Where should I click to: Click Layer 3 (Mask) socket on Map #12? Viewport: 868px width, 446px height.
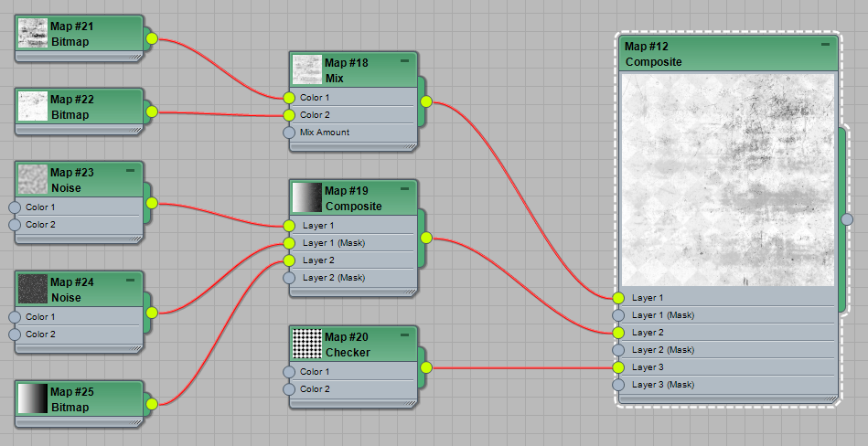[x=618, y=385]
